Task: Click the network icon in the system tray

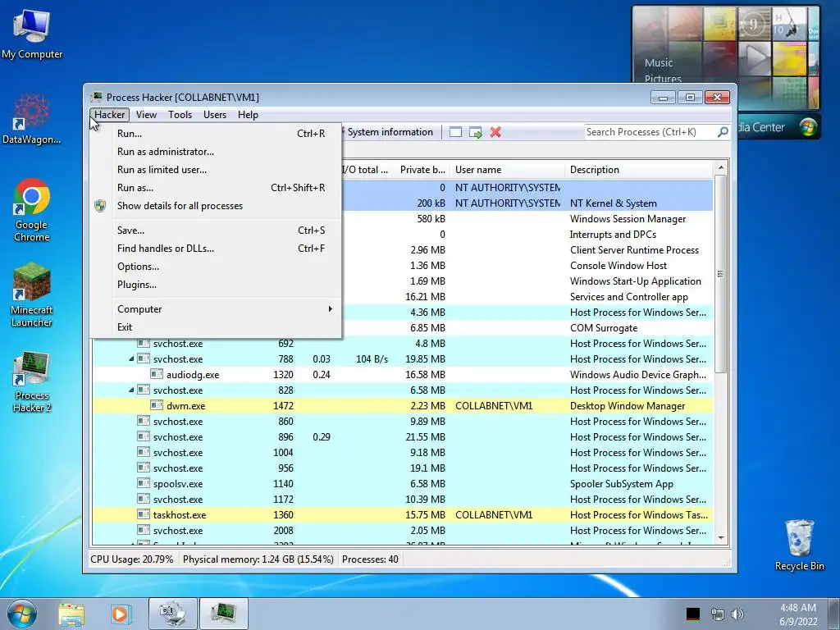Action: click(717, 614)
